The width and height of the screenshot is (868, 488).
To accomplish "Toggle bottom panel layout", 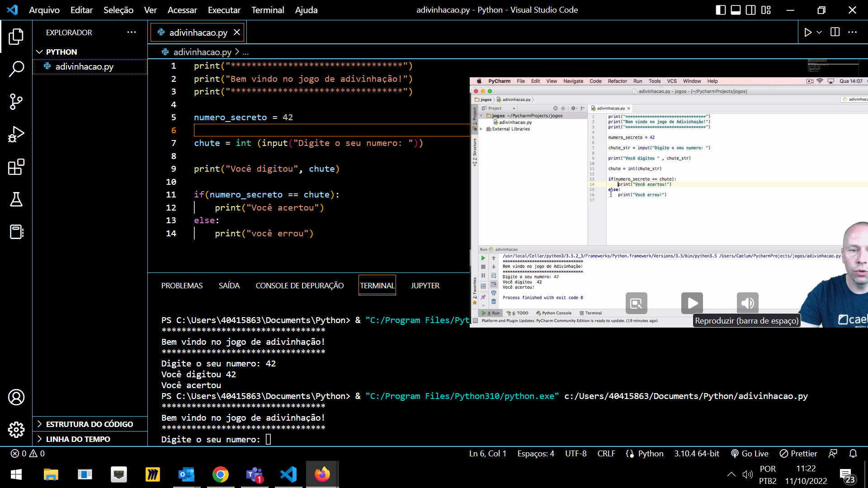I will [736, 10].
